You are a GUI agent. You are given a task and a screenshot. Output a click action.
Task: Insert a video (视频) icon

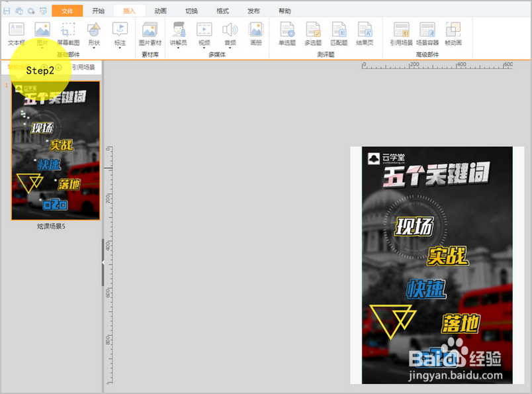pyautogui.click(x=204, y=30)
